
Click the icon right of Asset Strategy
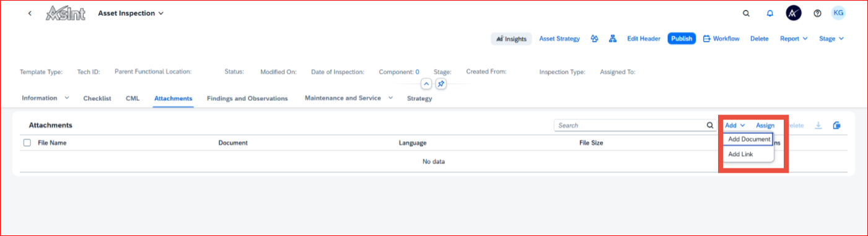594,38
